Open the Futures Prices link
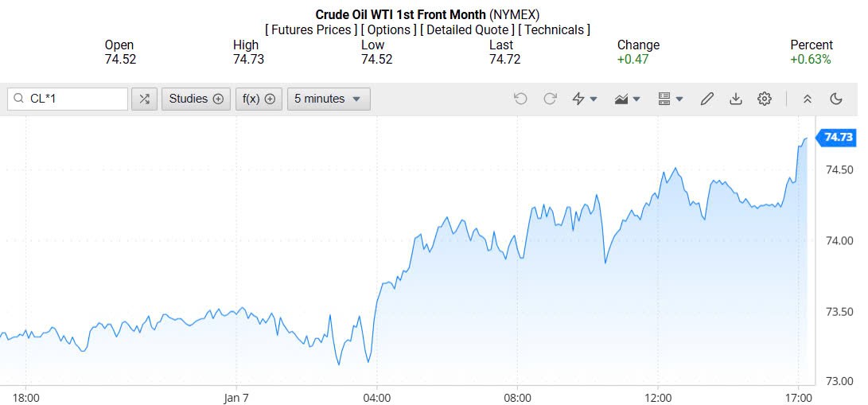 point(311,29)
